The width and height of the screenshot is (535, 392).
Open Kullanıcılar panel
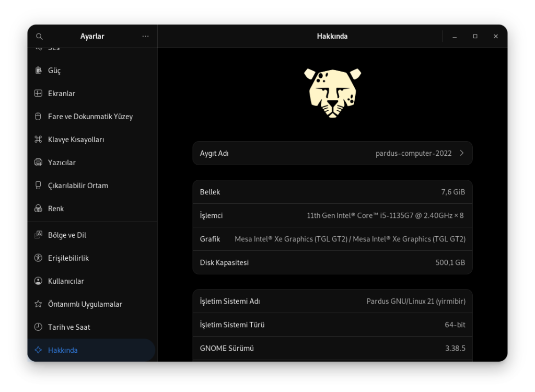click(x=92, y=281)
